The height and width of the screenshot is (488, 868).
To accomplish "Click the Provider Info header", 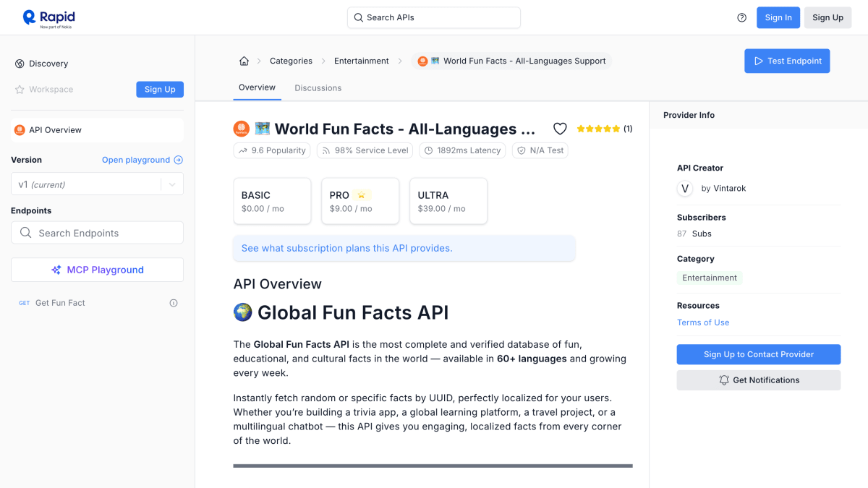I will click(x=689, y=115).
